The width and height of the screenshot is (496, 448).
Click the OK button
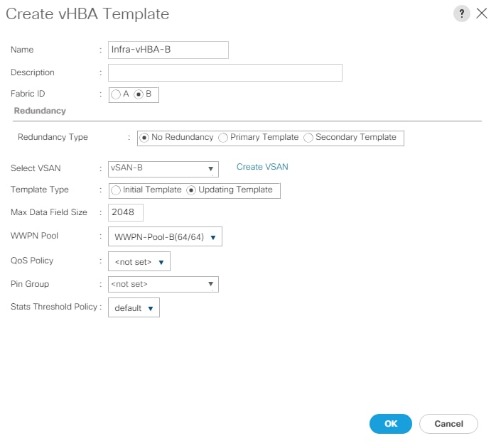click(391, 424)
